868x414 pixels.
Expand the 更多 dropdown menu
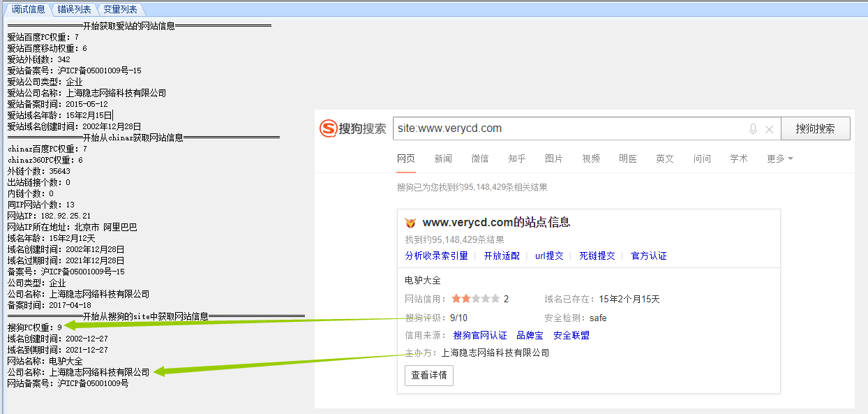point(779,158)
